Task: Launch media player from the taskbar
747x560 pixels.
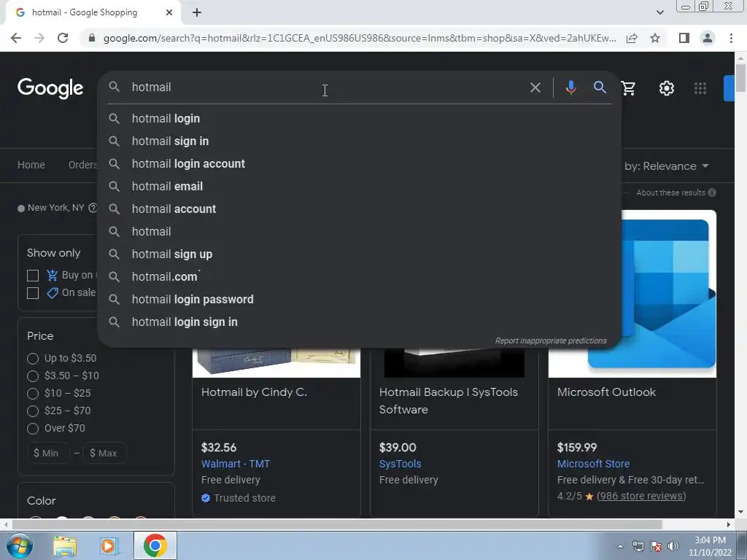Action: pyautogui.click(x=109, y=545)
